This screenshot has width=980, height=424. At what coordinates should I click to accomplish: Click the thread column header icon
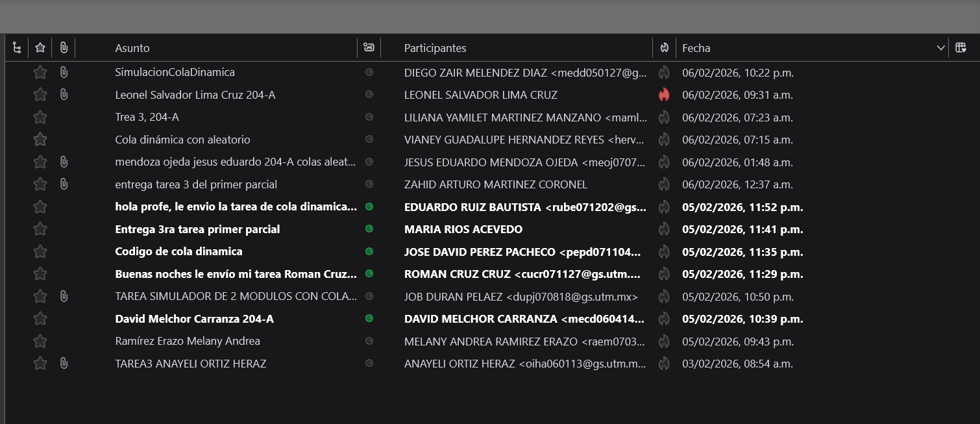coord(18,47)
